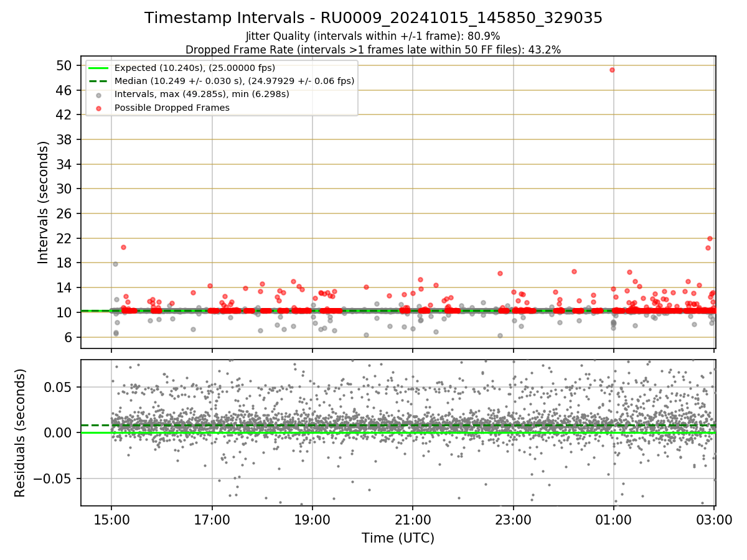Image resolution: width=747 pixels, height=560 pixels.
Task: Click y-axis tick label 38
Action: pos(64,139)
